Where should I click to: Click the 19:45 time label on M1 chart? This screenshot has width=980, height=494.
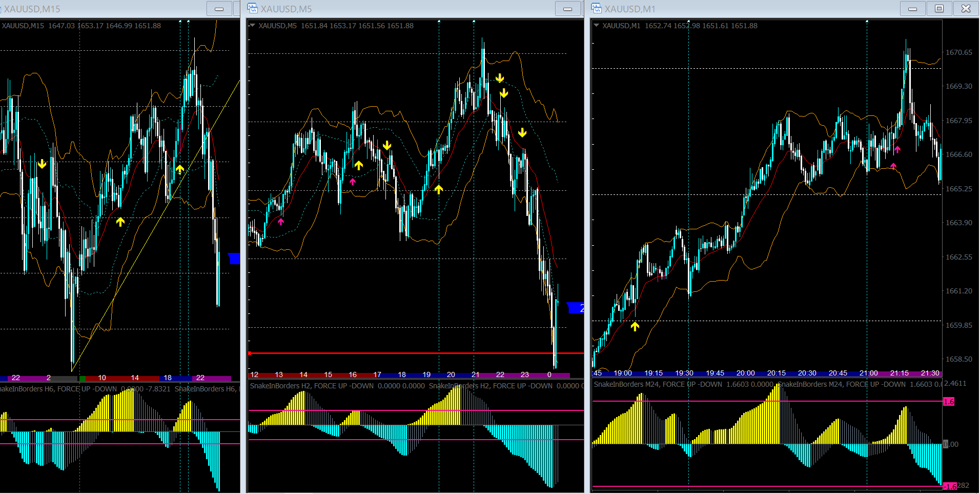pos(715,373)
